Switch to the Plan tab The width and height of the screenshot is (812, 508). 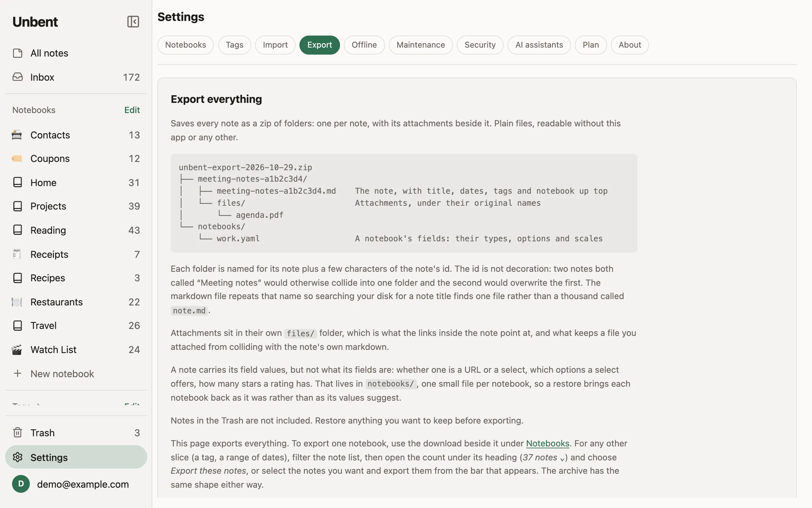tap(591, 45)
